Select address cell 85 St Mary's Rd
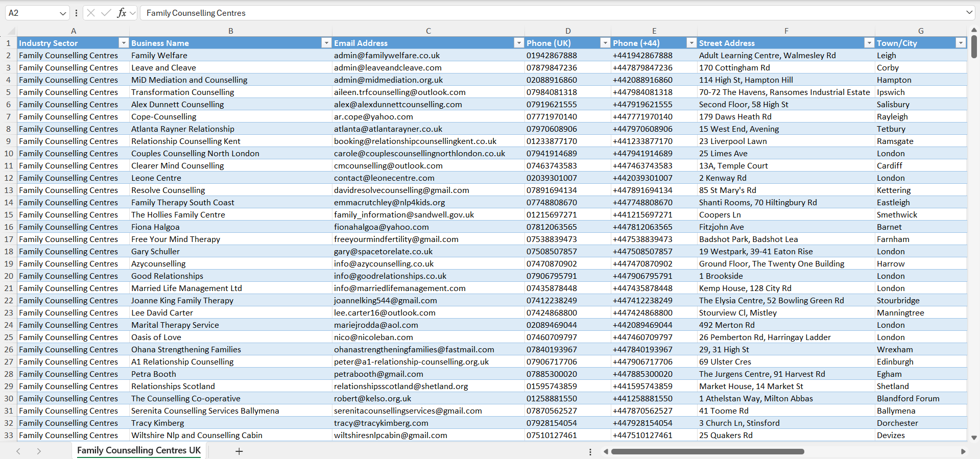 pos(786,190)
